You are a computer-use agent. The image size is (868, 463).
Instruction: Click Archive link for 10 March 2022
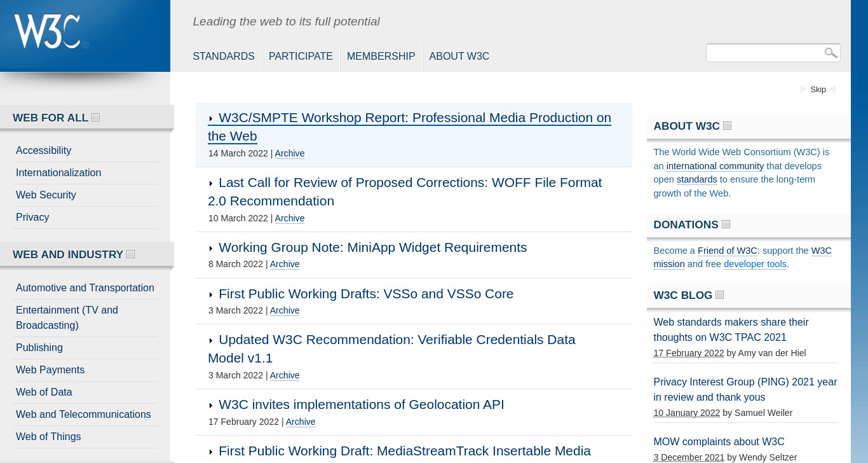(x=289, y=218)
